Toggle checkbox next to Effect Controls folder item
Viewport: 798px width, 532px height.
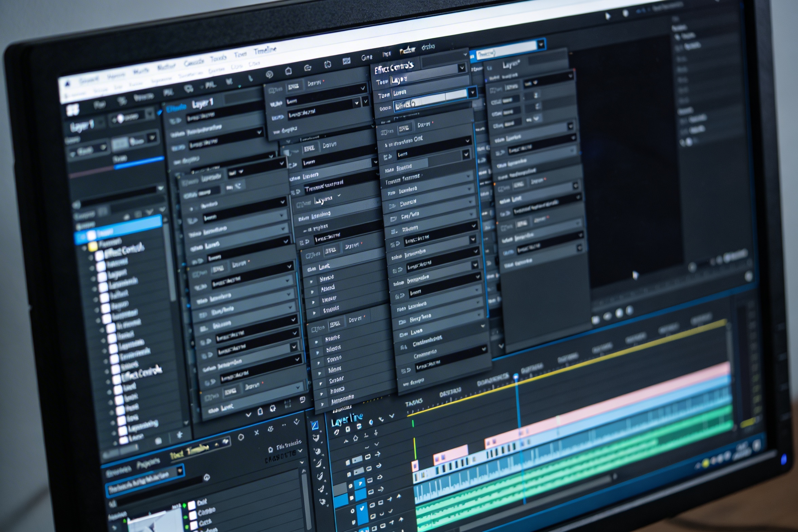[x=99, y=256]
